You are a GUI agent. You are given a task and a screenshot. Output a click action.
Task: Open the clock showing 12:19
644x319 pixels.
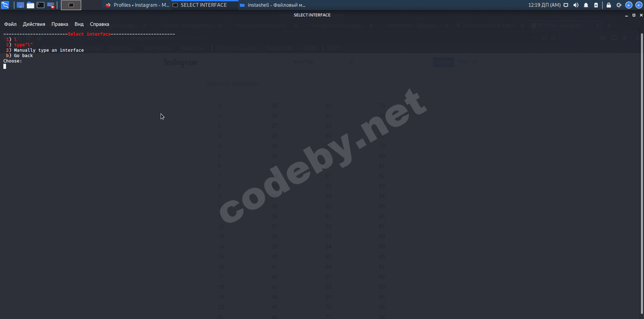click(x=544, y=5)
